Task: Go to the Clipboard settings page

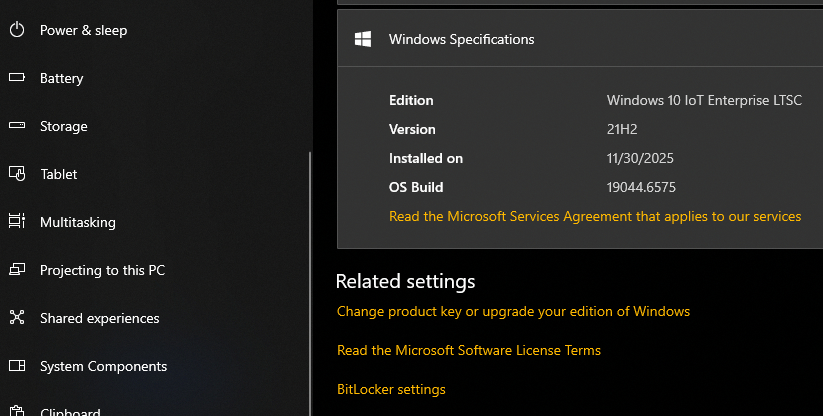Action: point(69,411)
